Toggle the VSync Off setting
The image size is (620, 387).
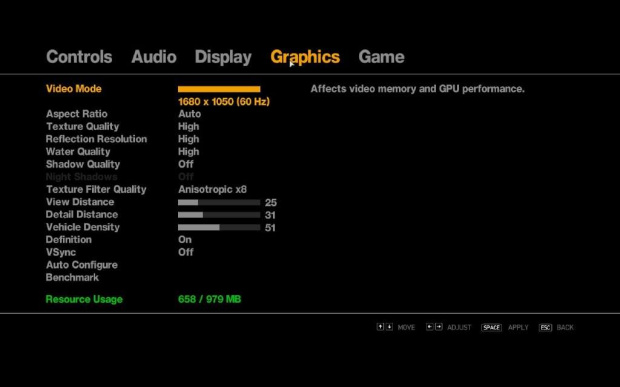click(x=185, y=252)
